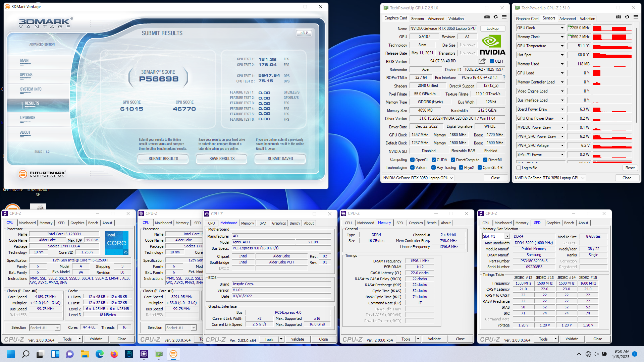Toggle the DirectCompute checkbox
Viewport: 644px width, 362px height.
(453, 160)
